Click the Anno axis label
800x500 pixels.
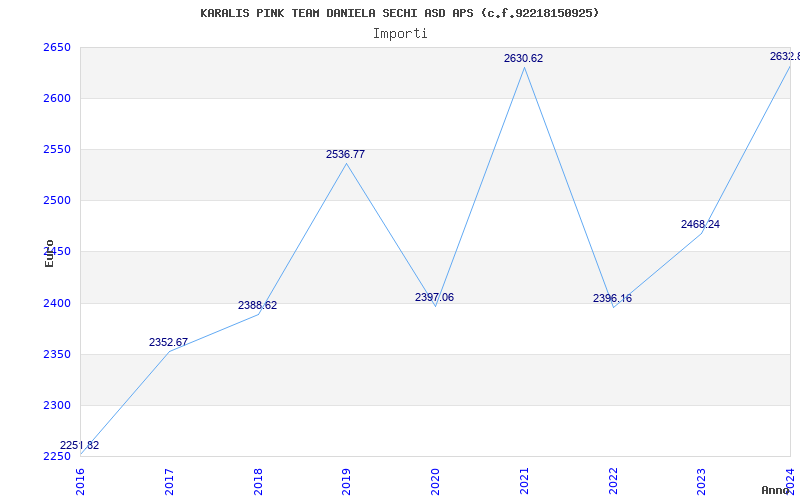click(776, 490)
